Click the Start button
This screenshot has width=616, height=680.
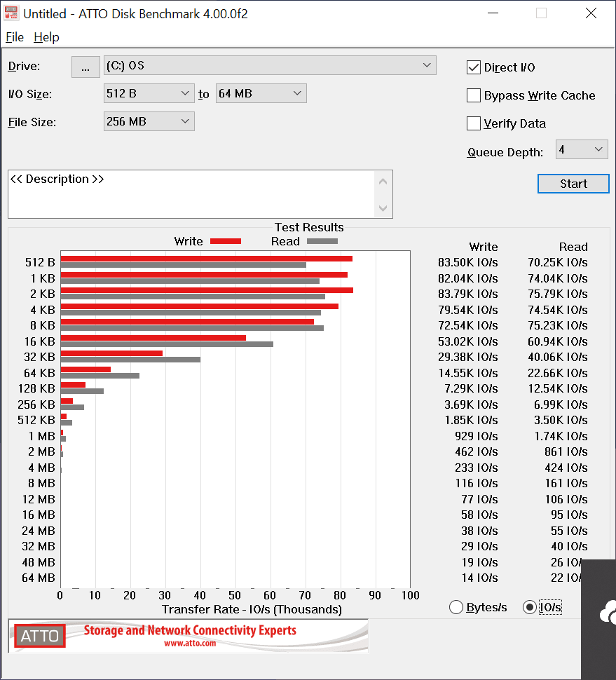(x=573, y=184)
